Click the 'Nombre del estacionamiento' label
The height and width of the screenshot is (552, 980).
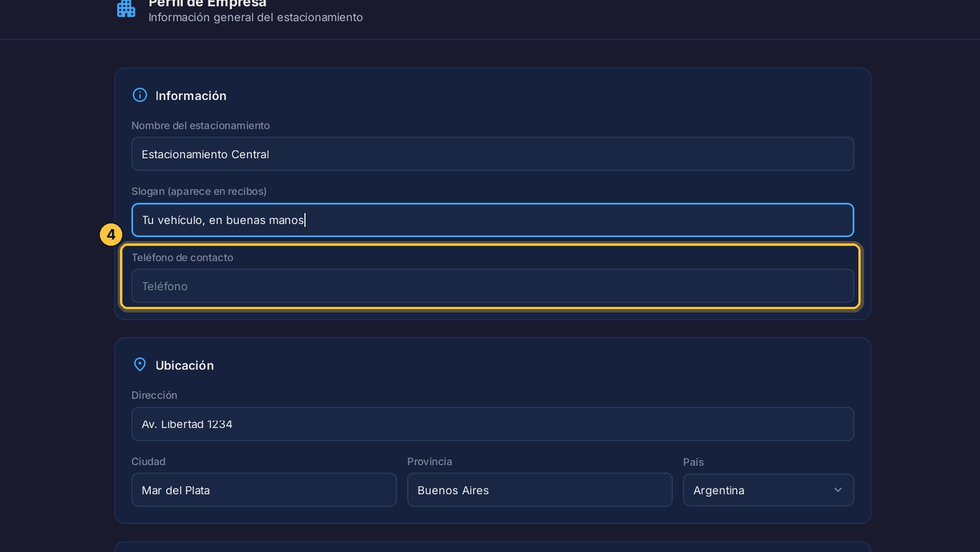[x=200, y=126]
